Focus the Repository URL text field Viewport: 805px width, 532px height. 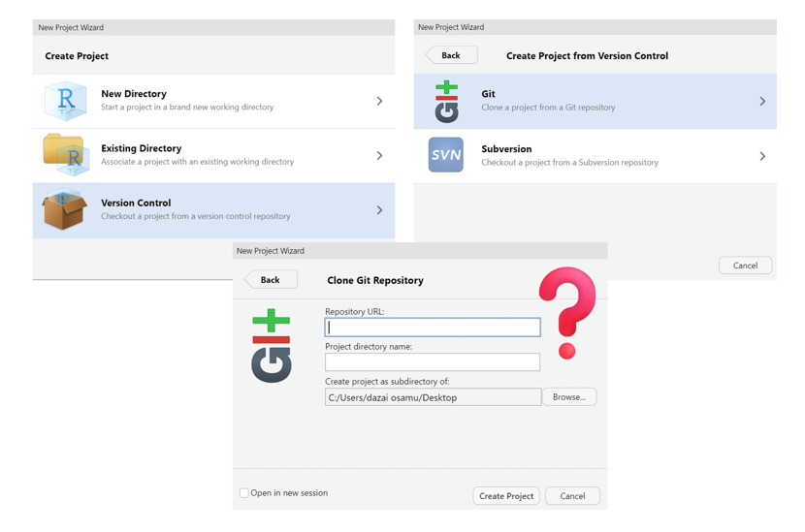pyautogui.click(x=433, y=328)
